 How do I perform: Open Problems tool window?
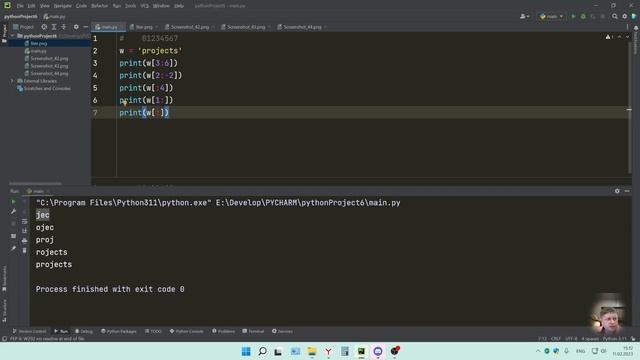223,331
